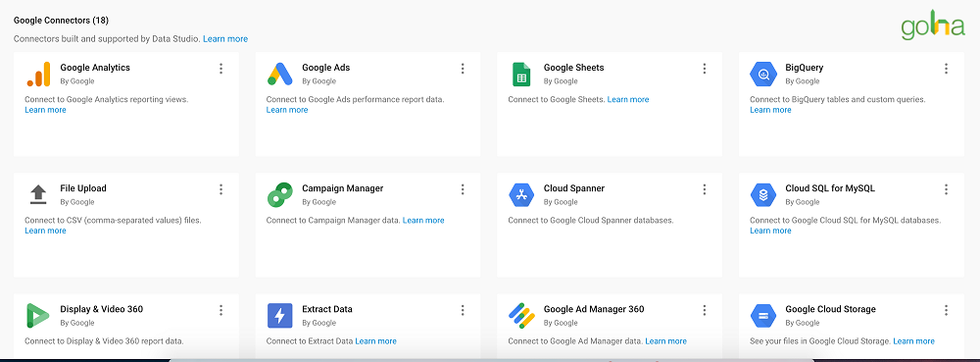Open Learn more link in Extract Data card

pos(375,340)
